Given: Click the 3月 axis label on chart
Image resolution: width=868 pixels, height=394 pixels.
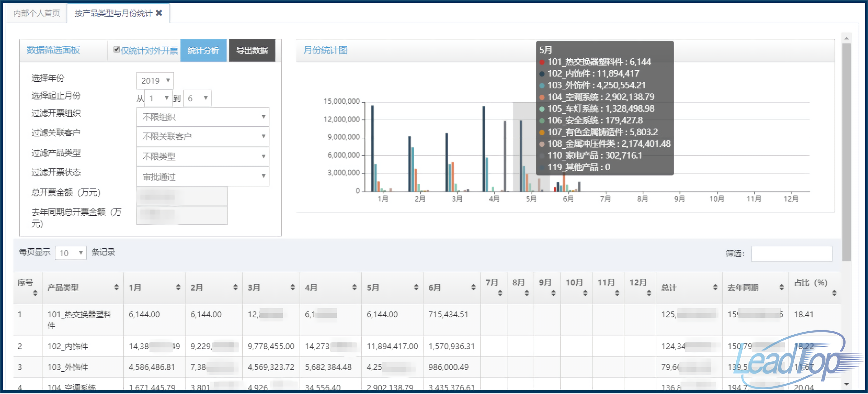Looking at the screenshot, I should tap(457, 199).
